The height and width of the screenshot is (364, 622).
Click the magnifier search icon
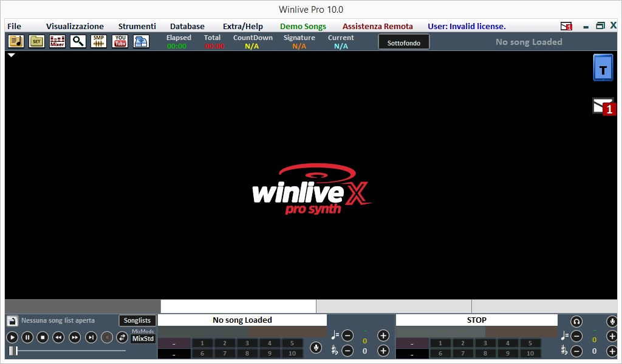click(78, 41)
